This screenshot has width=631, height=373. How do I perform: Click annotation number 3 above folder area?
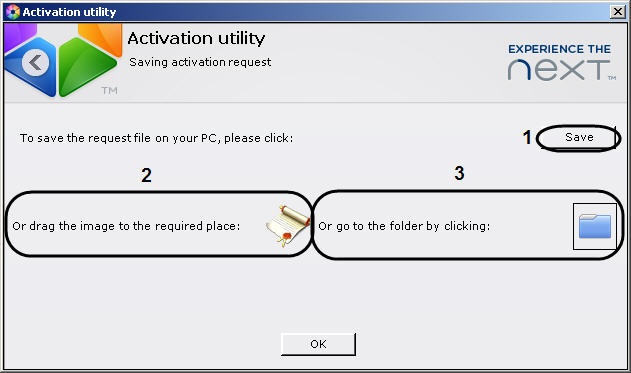click(x=459, y=173)
